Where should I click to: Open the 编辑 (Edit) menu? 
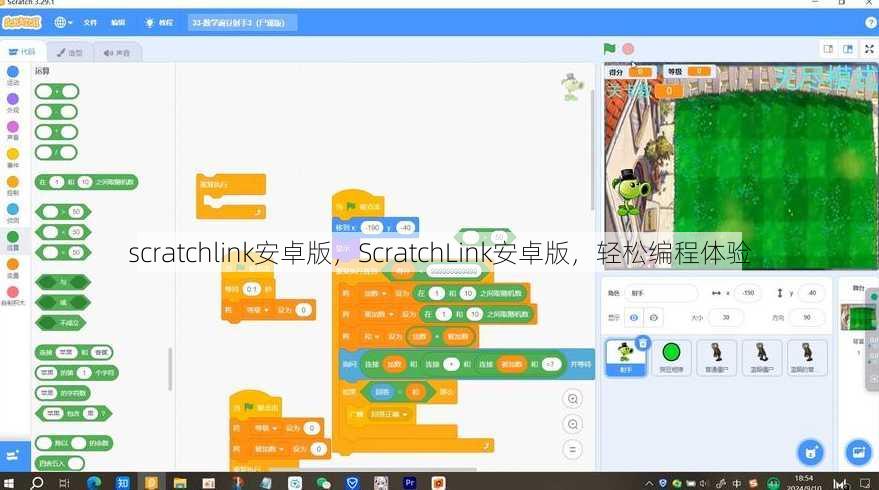click(x=118, y=22)
